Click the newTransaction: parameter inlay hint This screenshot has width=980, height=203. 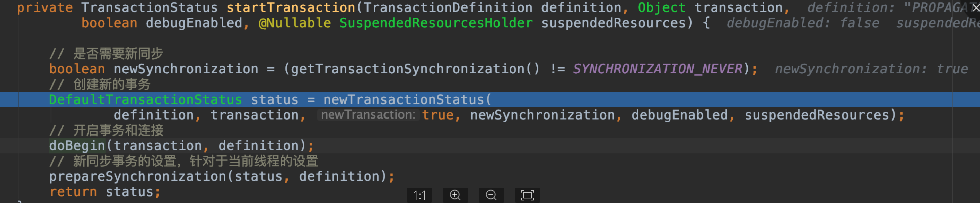368,115
